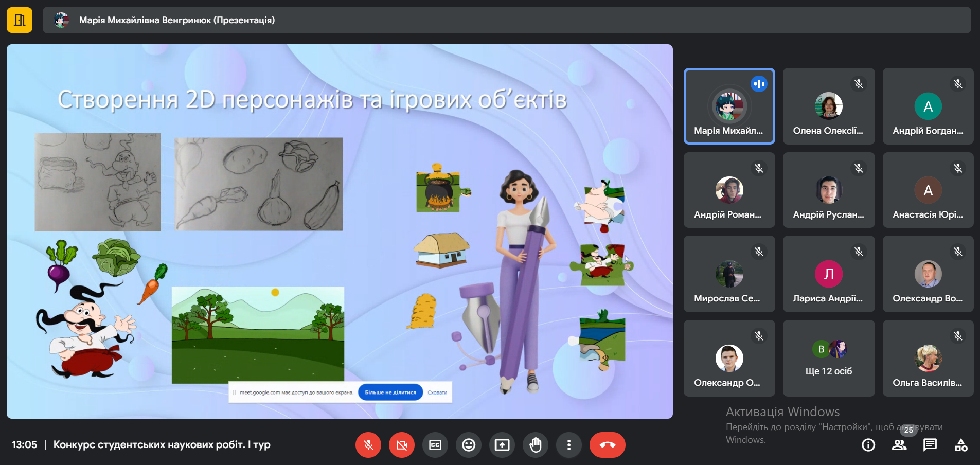Image resolution: width=980 pixels, height=465 pixels.
Task: Click the shared presentation slide
Action: pyautogui.click(x=340, y=231)
